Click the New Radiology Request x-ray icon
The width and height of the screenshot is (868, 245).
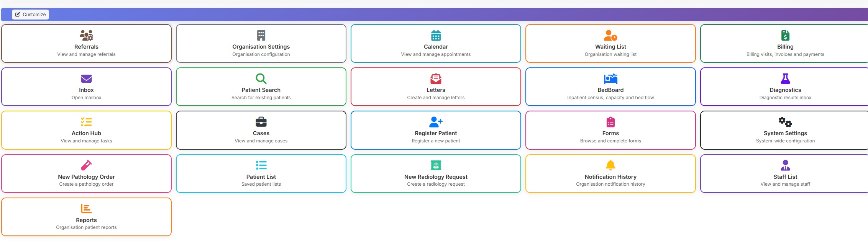click(x=436, y=165)
